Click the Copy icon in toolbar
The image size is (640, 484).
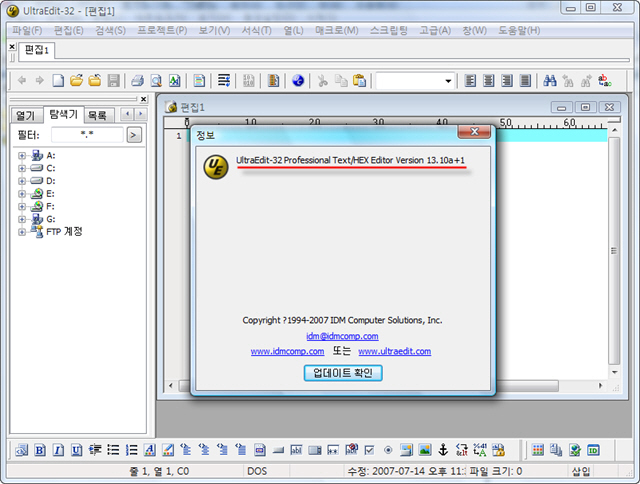(341, 80)
